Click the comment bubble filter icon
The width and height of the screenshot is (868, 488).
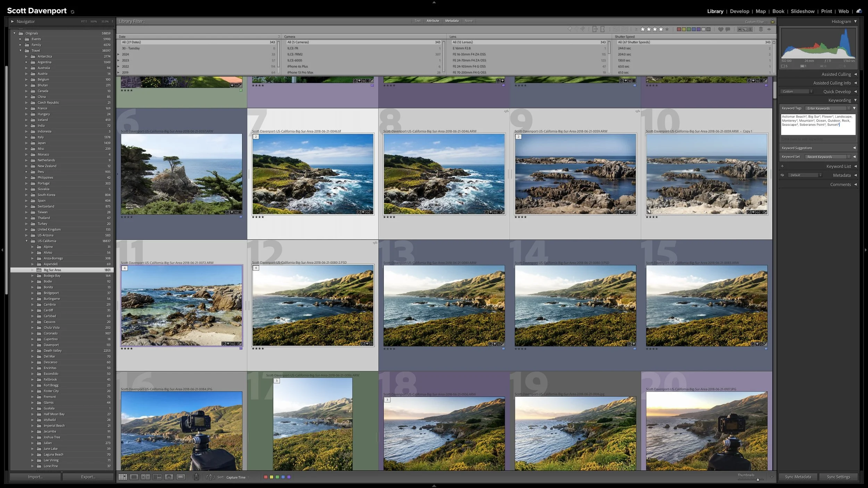tap(728, 29)
